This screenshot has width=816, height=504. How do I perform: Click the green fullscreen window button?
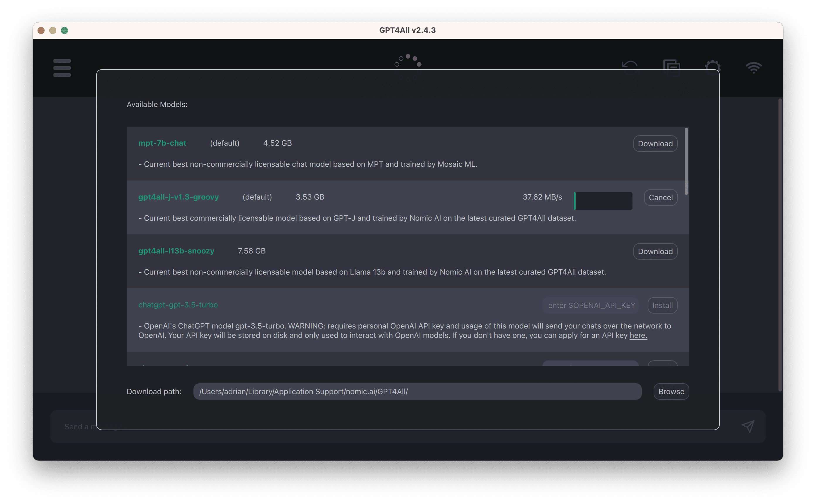65,31
